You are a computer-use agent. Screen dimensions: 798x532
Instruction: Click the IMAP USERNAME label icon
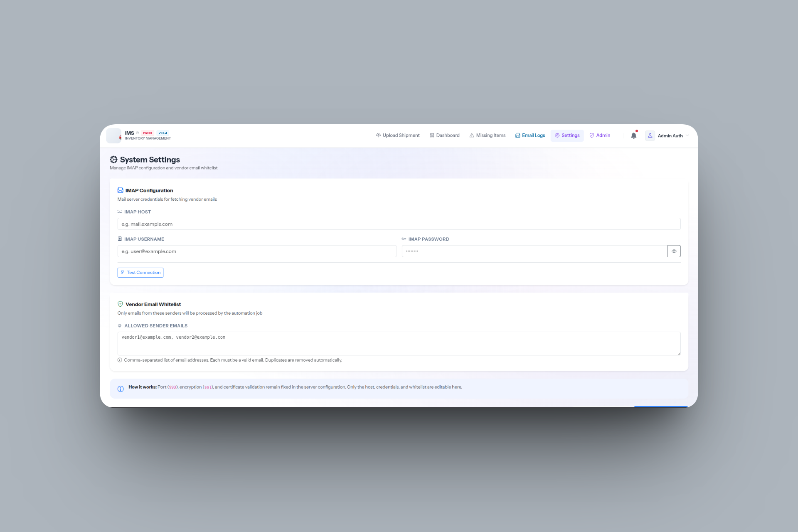[x=120, y=239]
